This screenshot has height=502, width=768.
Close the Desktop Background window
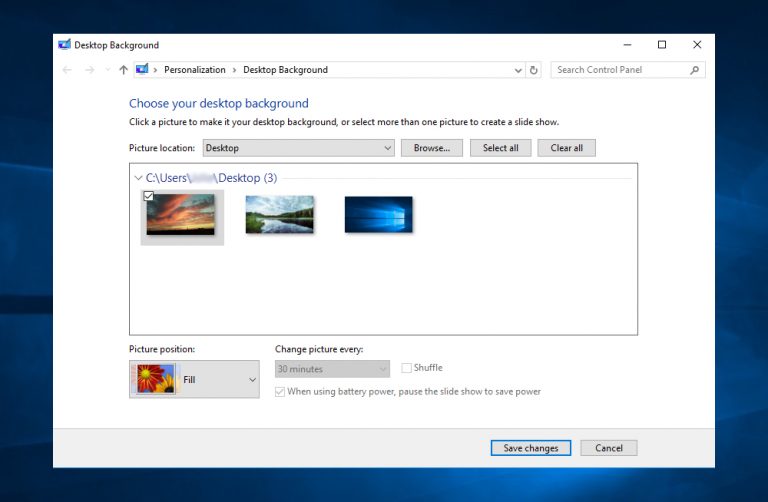click(697, 45)
